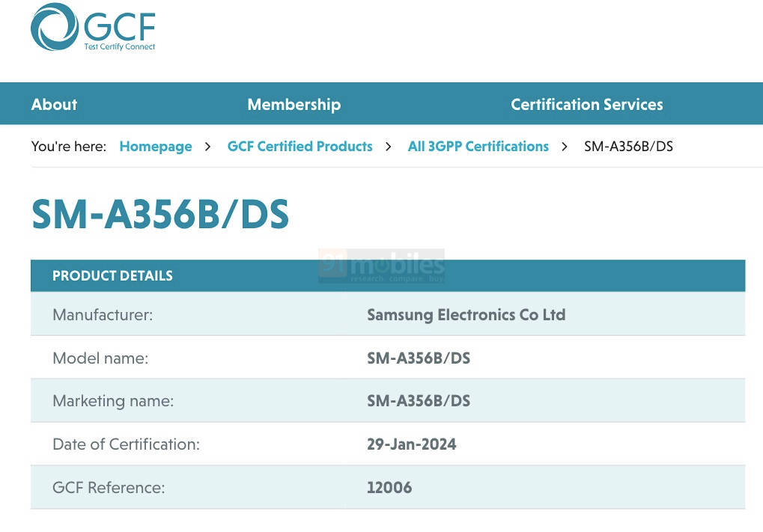
Task: Go to Homepage breadcrumb link
Action: 156,147
